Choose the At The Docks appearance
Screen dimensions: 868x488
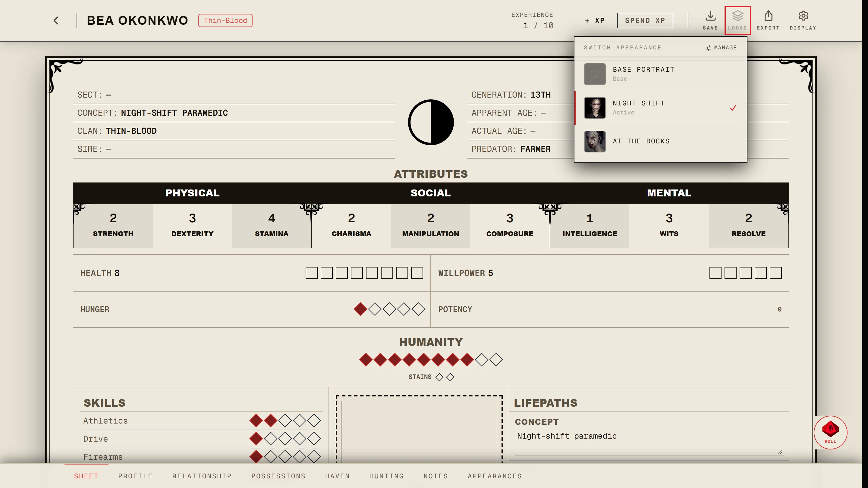[x=660, y=141]
